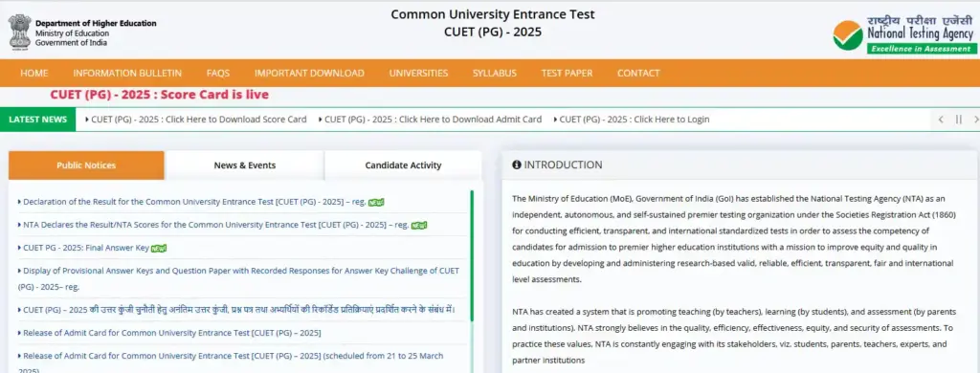Screen dimensions: 980x373
Task: Open Click Here to Download Admit Card link
Action: click(434, 120)
